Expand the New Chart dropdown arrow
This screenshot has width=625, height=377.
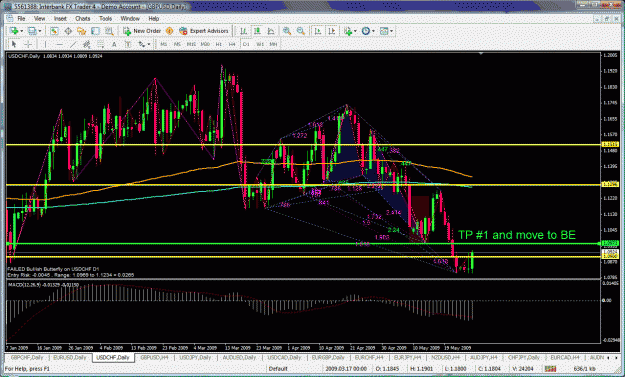pos(22,31)
